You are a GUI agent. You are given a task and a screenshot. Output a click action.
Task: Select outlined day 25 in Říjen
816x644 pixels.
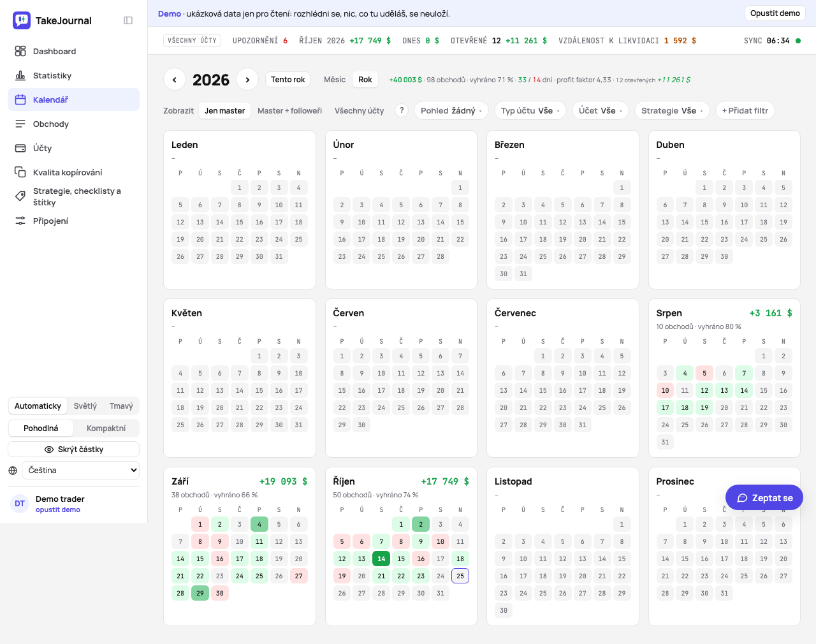coord(460,576)
